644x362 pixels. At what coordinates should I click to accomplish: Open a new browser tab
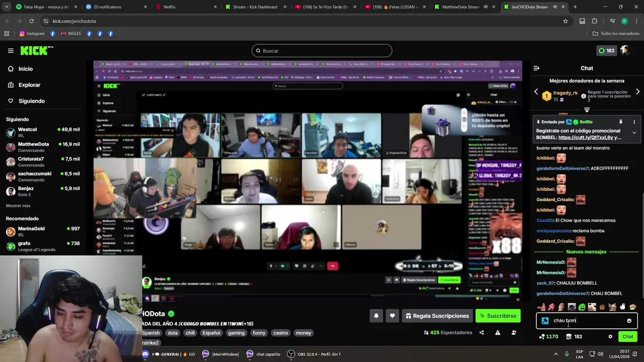575,7
